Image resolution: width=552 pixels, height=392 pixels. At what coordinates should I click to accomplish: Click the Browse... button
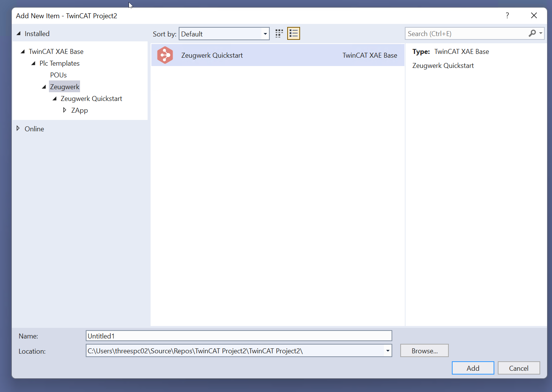point(425,351)
